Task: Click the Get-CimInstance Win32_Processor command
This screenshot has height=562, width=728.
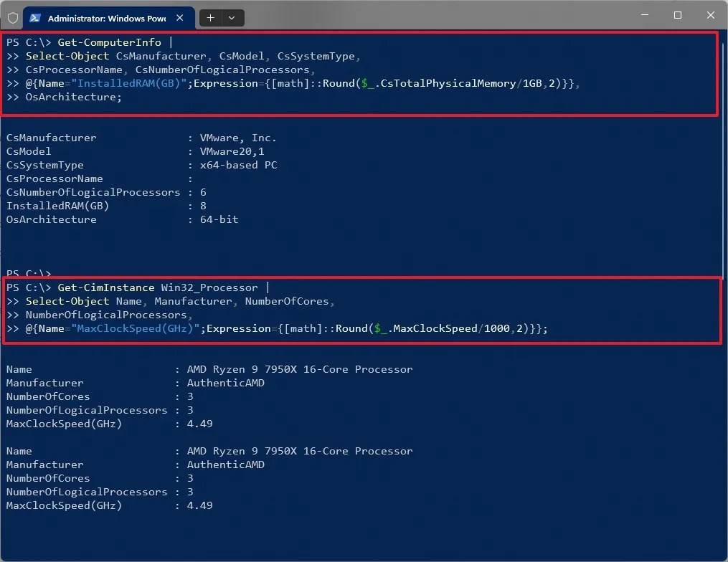Action: [x=159, y=287]
